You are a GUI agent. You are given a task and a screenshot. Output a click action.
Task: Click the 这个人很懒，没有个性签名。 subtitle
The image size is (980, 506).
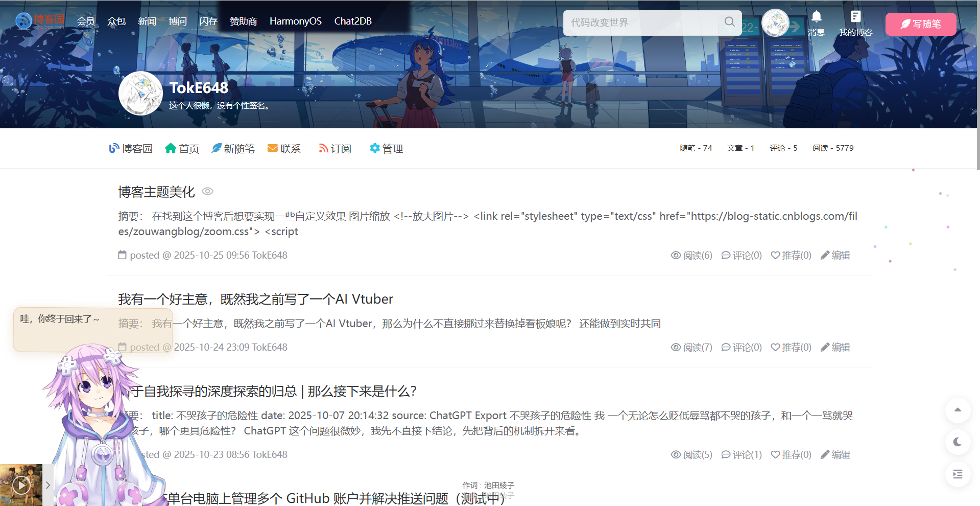(219, 106)
